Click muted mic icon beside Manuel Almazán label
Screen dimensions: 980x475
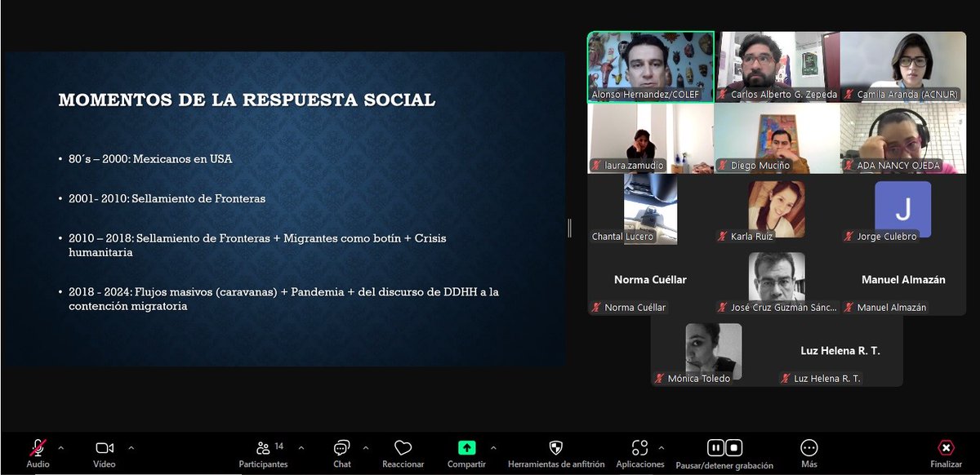[x=849, y=308]
